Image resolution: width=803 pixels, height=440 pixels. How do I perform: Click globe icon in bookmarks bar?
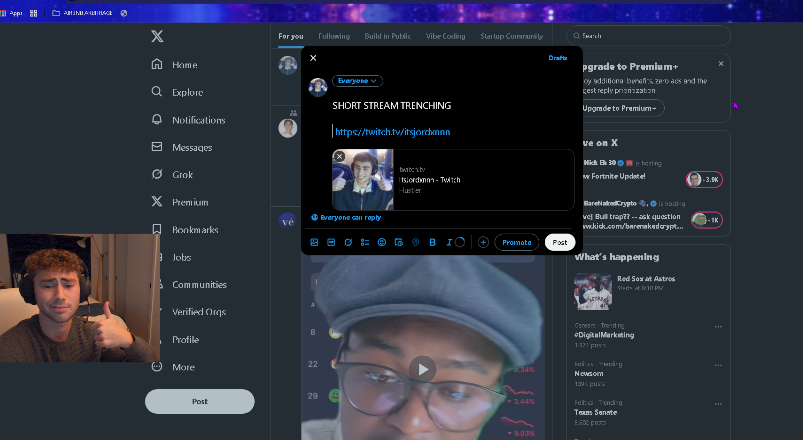coord(123,13)
